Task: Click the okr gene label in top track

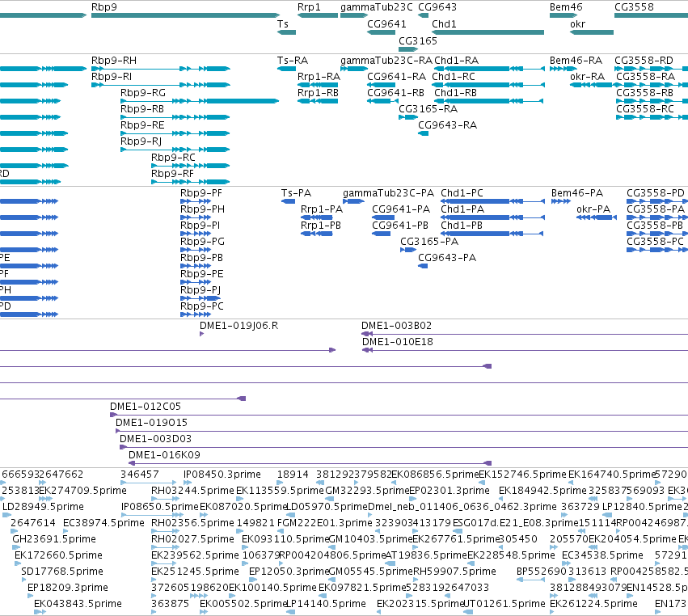Action: (577, 24)
